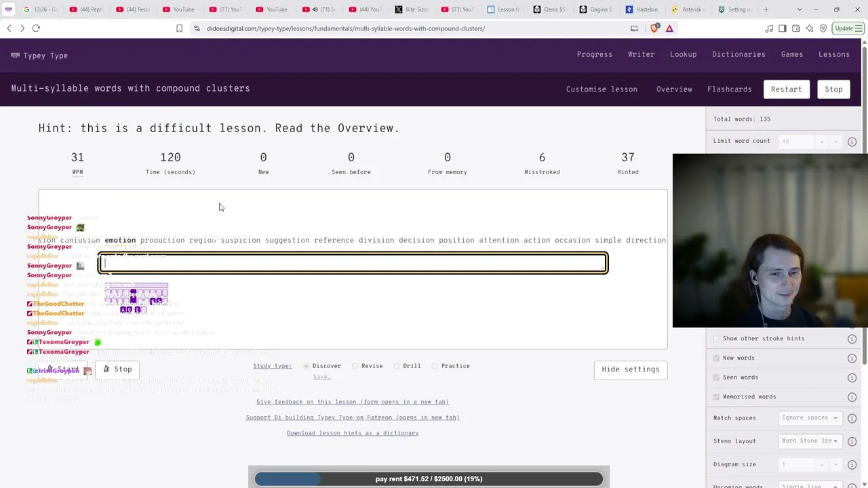This screenshot has height=488, width=868.
Task: Increase the Limit word count stepper
Action: tap(822, 142)
